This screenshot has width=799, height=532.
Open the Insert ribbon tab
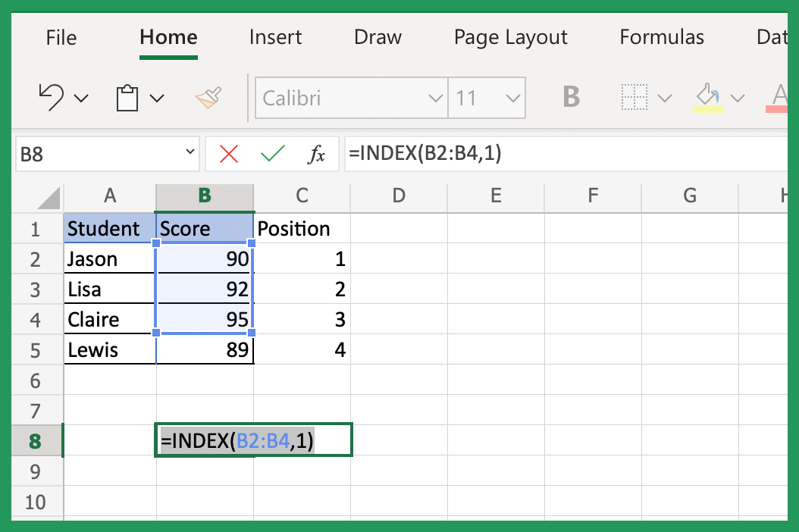[275, 36]
